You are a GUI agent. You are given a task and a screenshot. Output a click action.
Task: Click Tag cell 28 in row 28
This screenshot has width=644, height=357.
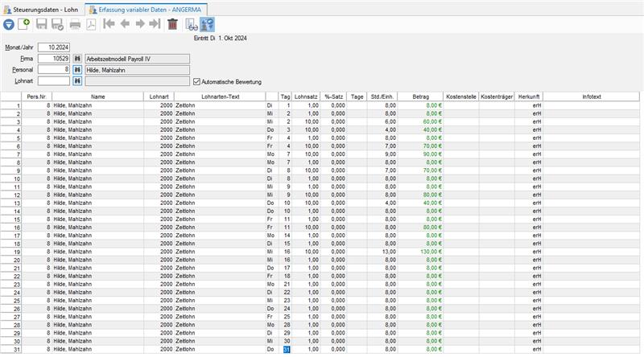point(285,325)
